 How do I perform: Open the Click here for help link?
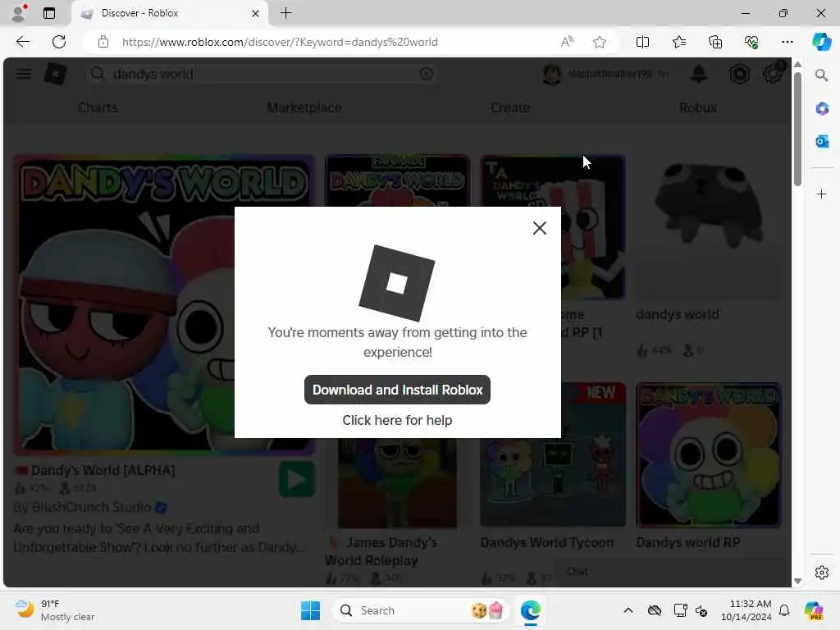click(397, 420)
